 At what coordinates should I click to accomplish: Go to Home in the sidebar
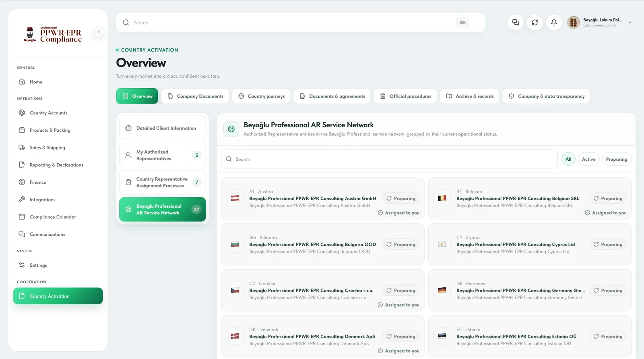(x=58, y=82)
